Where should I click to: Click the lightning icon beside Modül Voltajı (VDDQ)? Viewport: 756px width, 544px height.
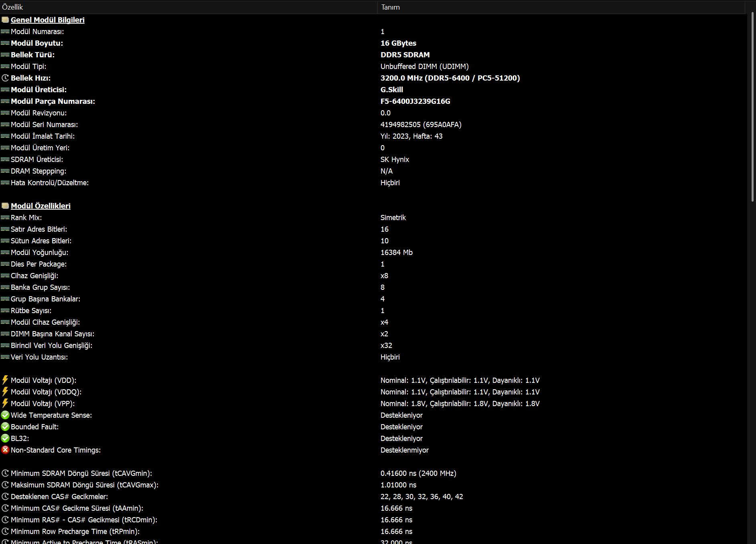[x=5, y=391]
